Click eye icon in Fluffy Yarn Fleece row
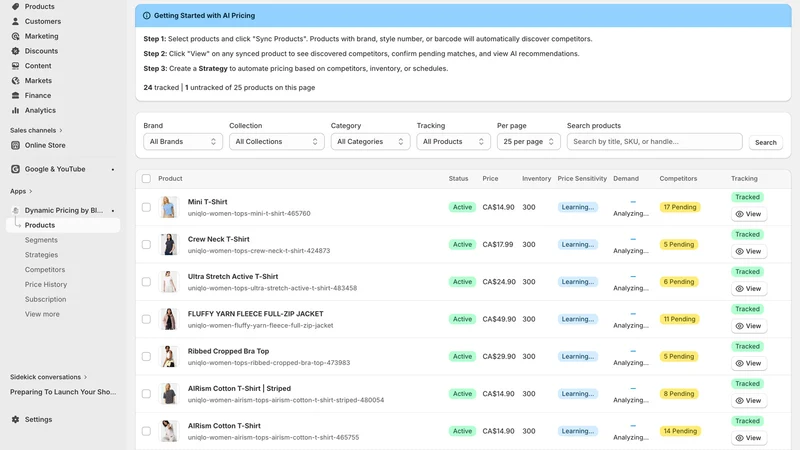 tap(739, 326)
